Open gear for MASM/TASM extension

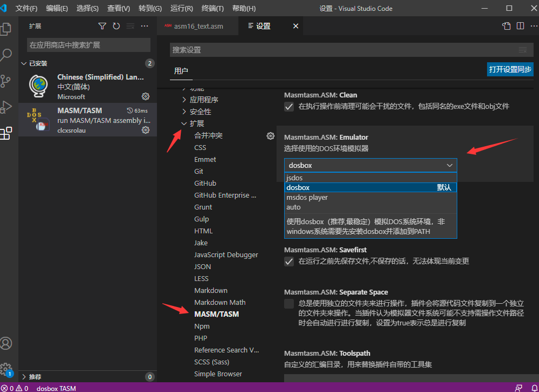146,130
